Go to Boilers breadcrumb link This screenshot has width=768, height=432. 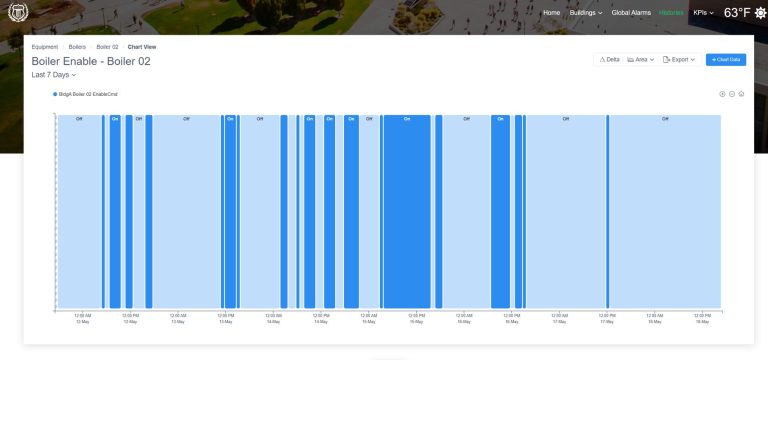[77, 47]
